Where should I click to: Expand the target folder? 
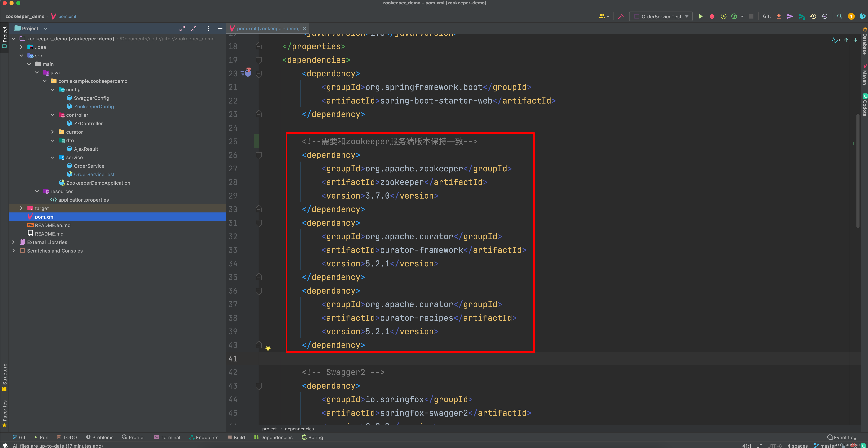[21, 208]
